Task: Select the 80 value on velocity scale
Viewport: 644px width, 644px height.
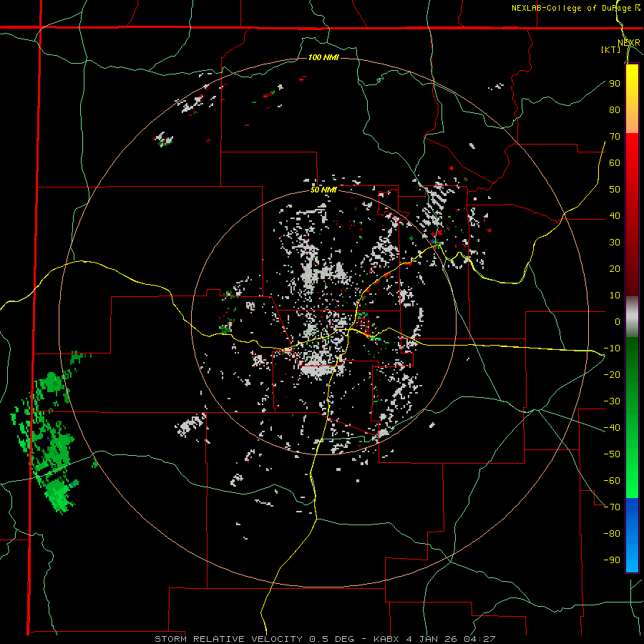Action: pos(615,110)
